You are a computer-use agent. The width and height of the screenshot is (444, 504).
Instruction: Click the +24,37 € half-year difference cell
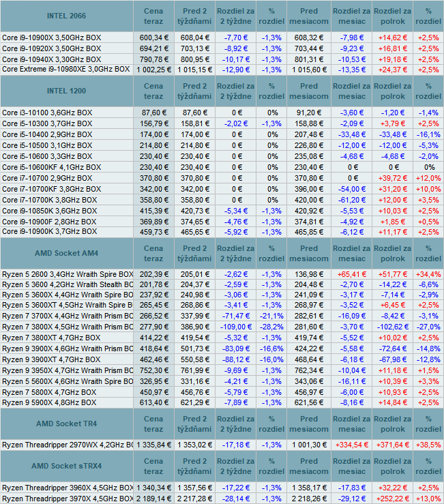pos(393,70)
